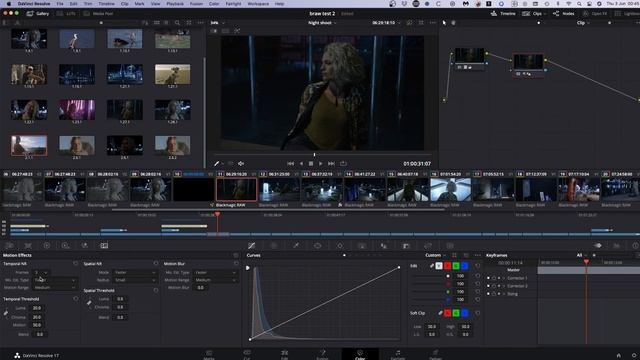Switch to the Color page tab

[360, 354]
